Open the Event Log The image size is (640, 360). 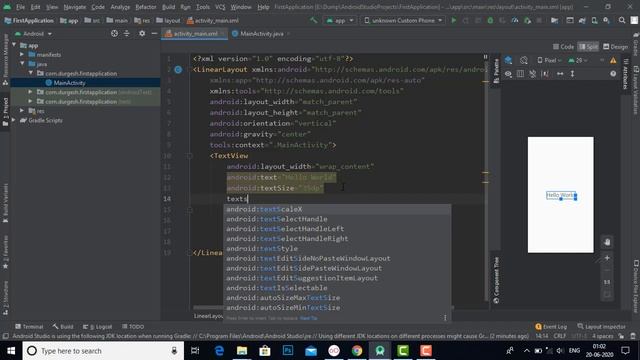[551, 327]
